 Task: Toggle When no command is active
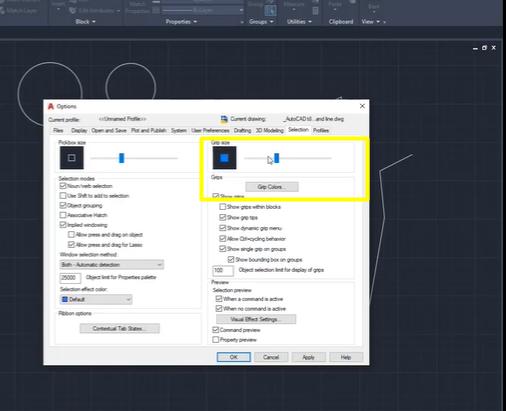[219, 308]
